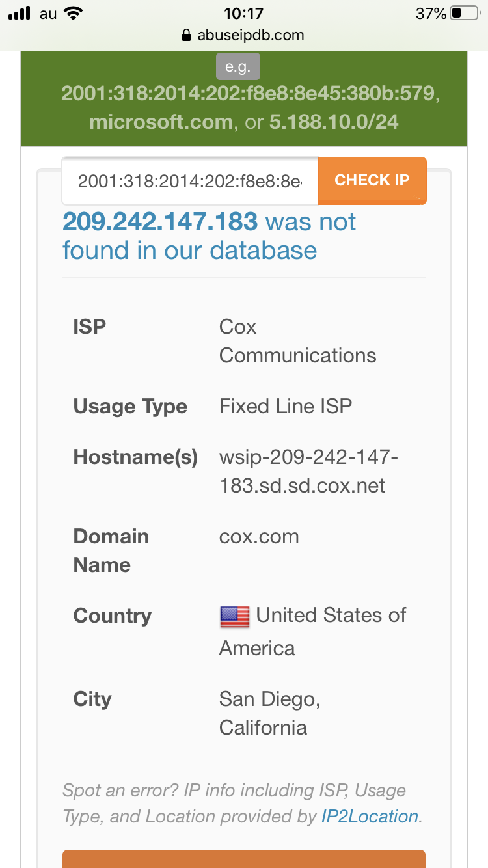The height and width of the screenshot is (868, 488).
Task: Tap the 10:17 clock in the status bar
Action: [243, 13]
